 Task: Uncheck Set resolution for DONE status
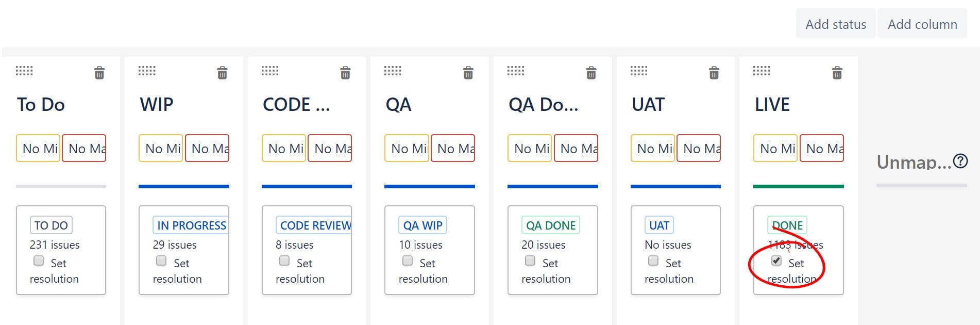click(x=776, y=261)
